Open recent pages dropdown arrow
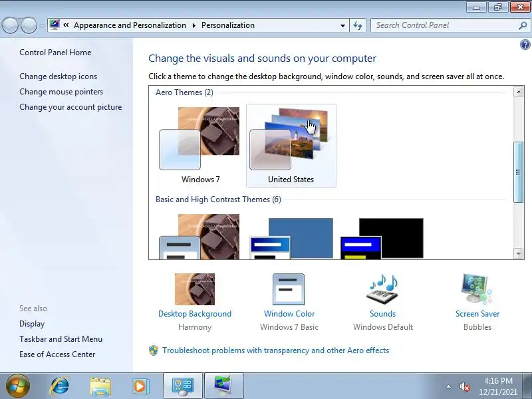Image resolution: width=532 pixels, height=399 pixels. [x=42, y=25]
